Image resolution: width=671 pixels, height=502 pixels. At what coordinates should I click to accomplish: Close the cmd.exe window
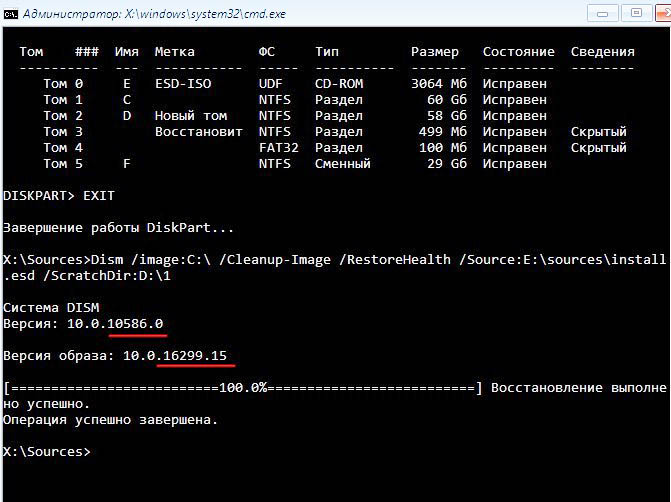pyautogui.click(x=660, y=13)
